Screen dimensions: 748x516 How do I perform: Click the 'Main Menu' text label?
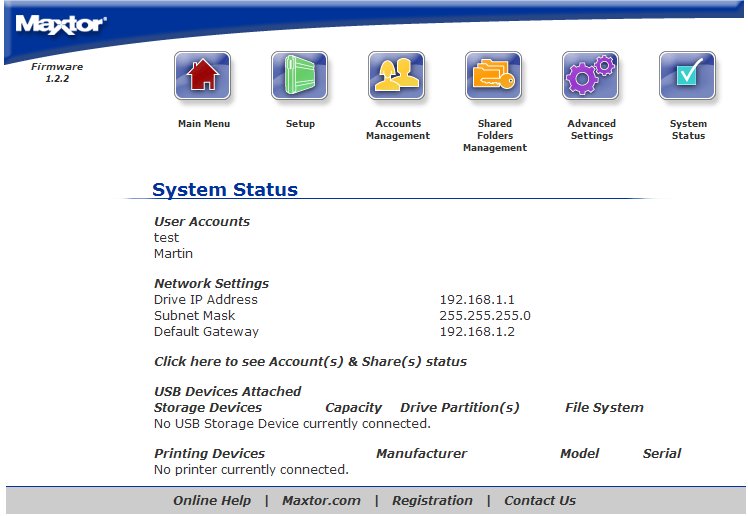point(203,124)
